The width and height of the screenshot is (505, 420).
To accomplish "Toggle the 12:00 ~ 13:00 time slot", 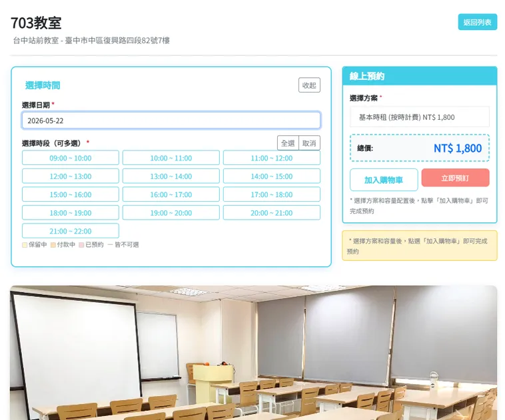I will (70, 176).
